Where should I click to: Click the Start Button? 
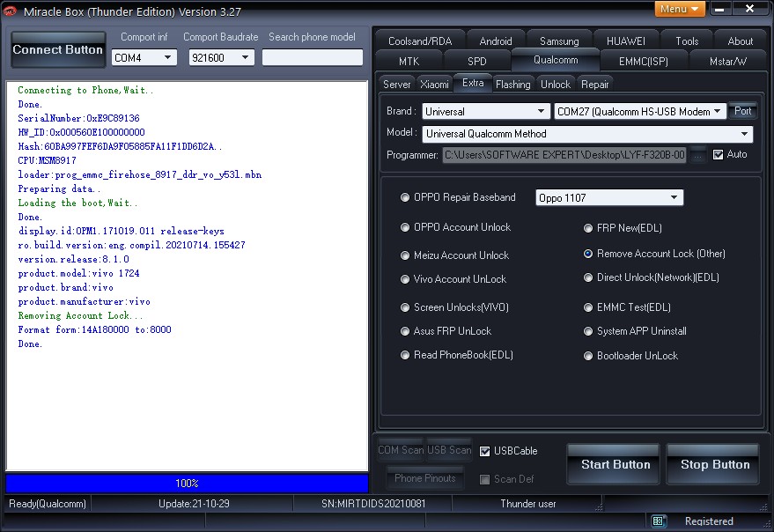point(615,464)
